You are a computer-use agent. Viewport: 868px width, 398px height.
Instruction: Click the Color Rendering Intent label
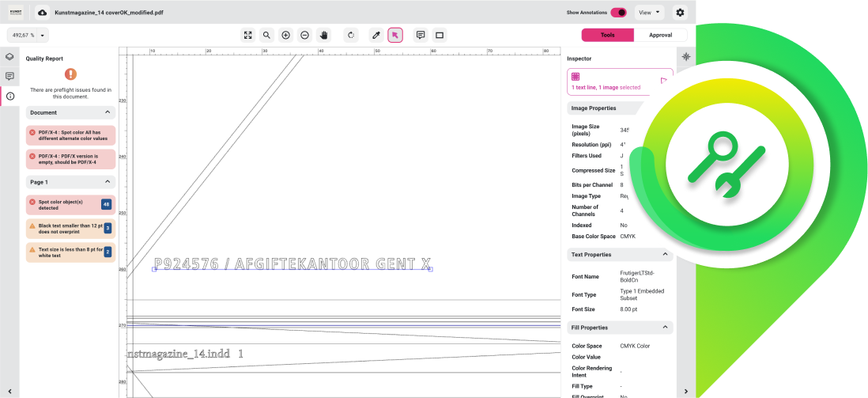point(592,371)
